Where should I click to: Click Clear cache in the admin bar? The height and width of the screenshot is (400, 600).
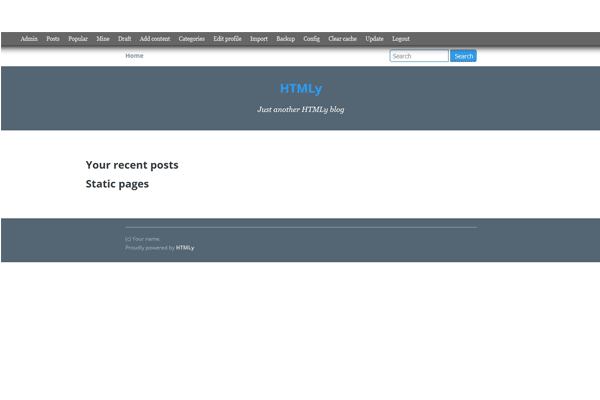pos(343,39)
